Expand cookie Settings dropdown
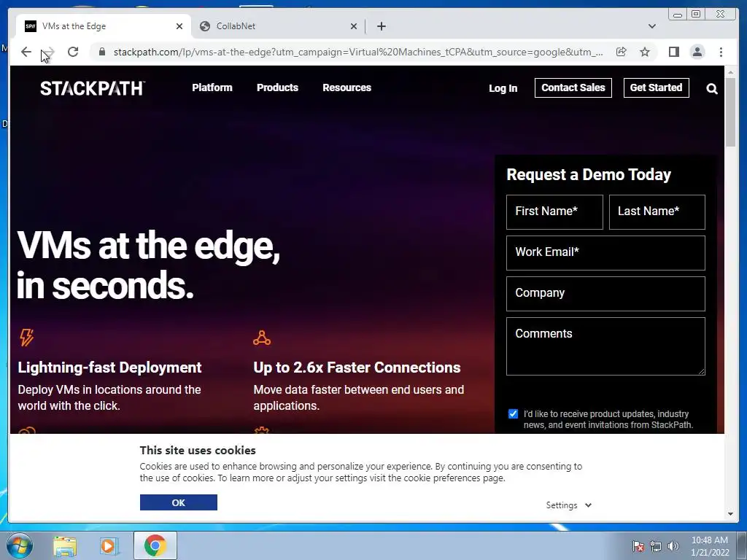 568,505
